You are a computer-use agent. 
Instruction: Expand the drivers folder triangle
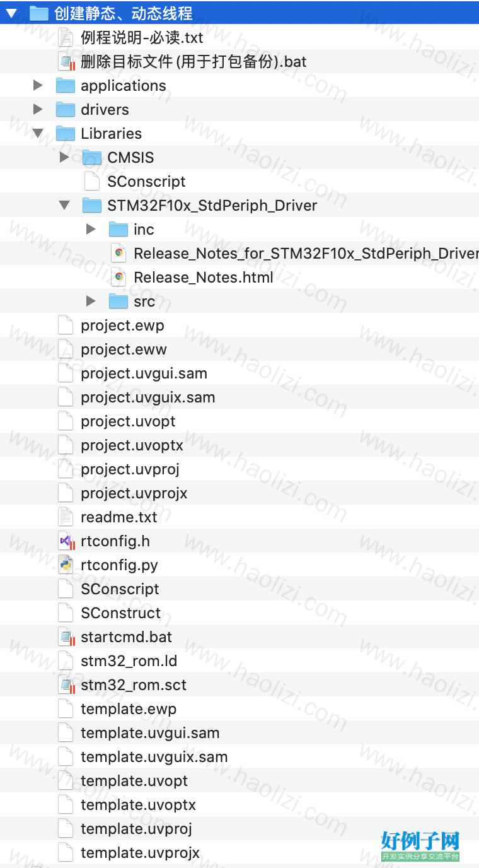38,109
